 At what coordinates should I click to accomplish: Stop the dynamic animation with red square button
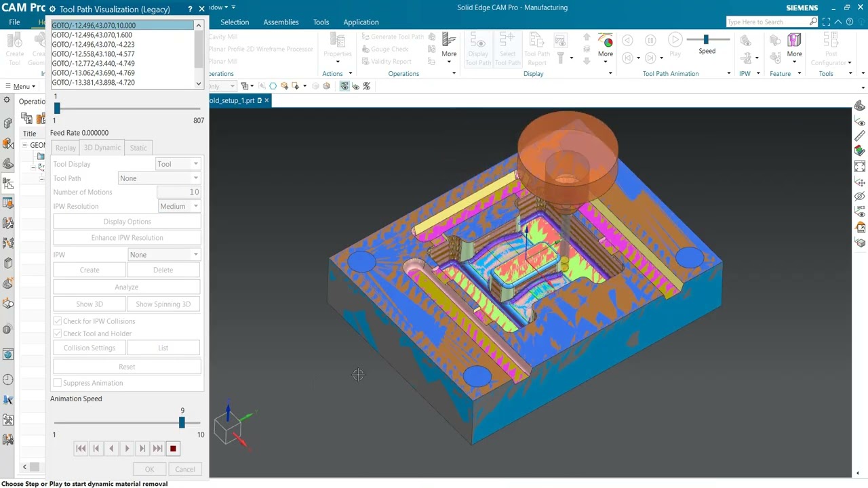click(x=173, y=449)
